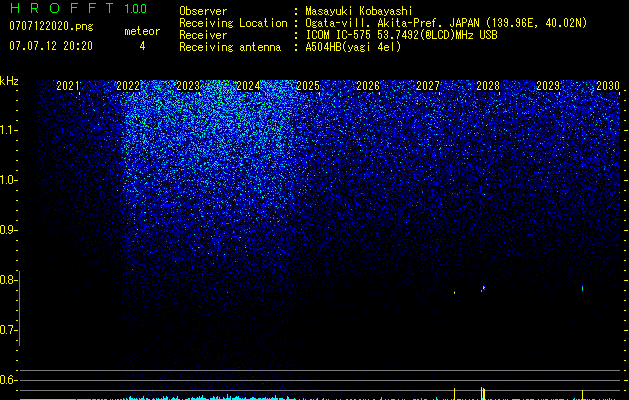The width and height of the screenshot is (629, 400).
Task: Click the faint echo between 2027 and 2028
Action: 455,292
